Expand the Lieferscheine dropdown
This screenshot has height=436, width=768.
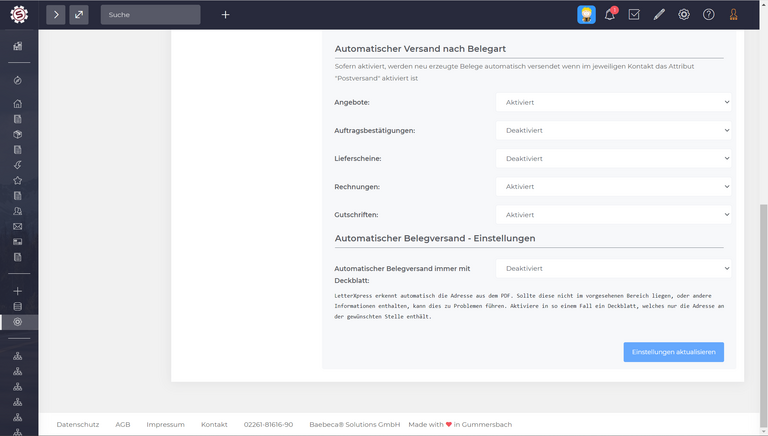point(613,158)
